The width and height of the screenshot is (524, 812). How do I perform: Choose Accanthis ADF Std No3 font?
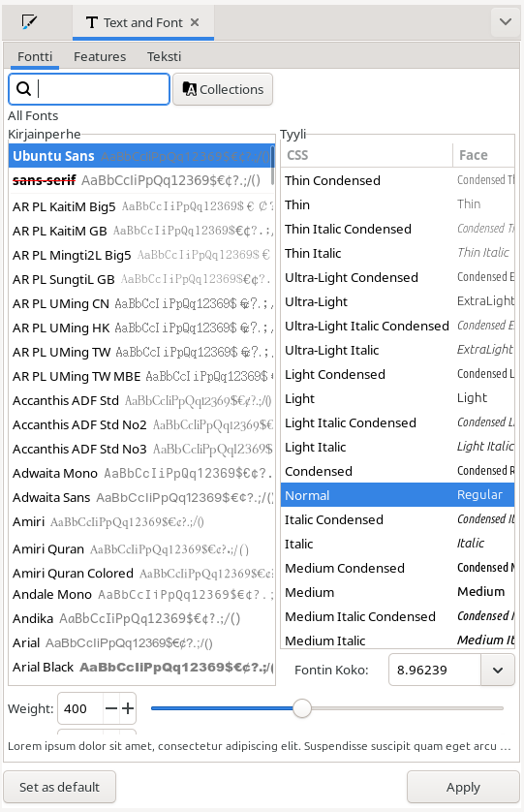(x=139, y=449)
